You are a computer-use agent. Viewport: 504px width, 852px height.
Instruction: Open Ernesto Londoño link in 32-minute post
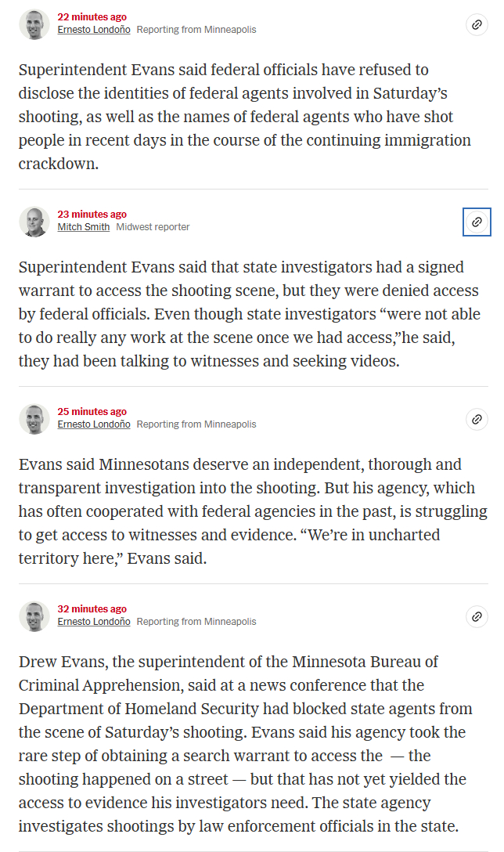tap(94, 622)
